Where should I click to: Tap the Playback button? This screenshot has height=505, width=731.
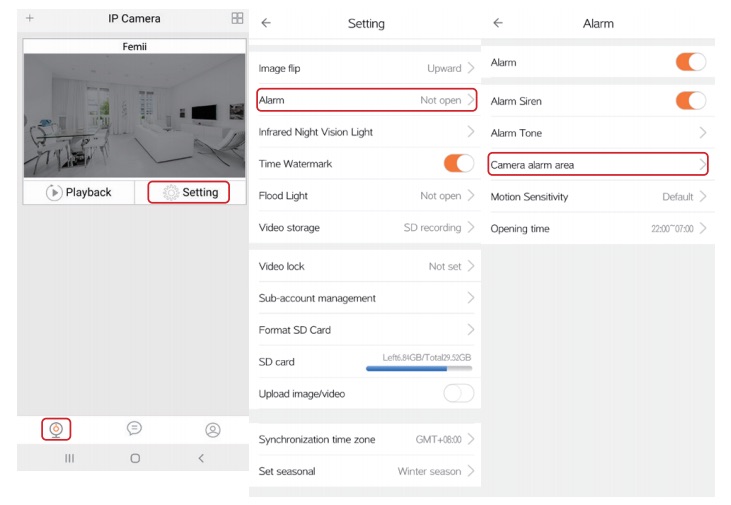(79, 192)
